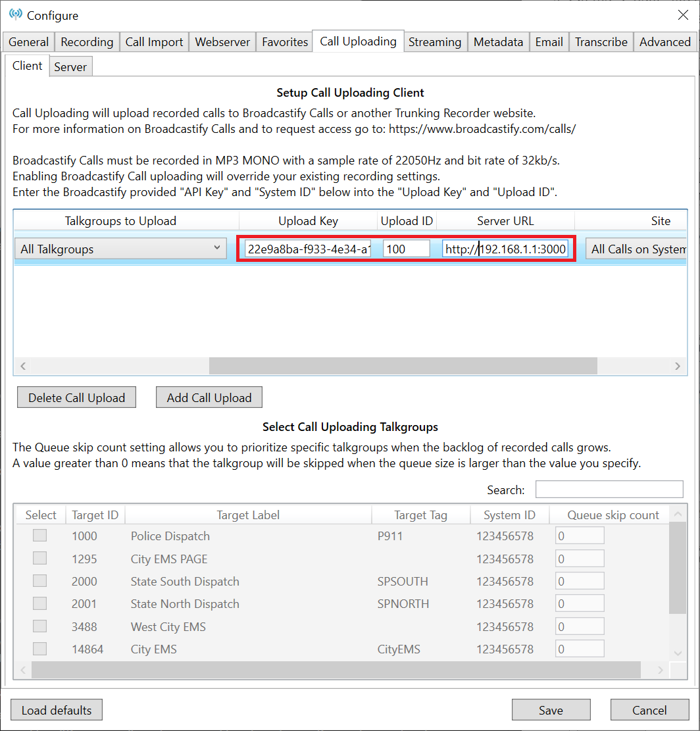The width and height of the screenshot is (700, 731).
Task: Open the Favorites tab
Action: click(285, 42)
